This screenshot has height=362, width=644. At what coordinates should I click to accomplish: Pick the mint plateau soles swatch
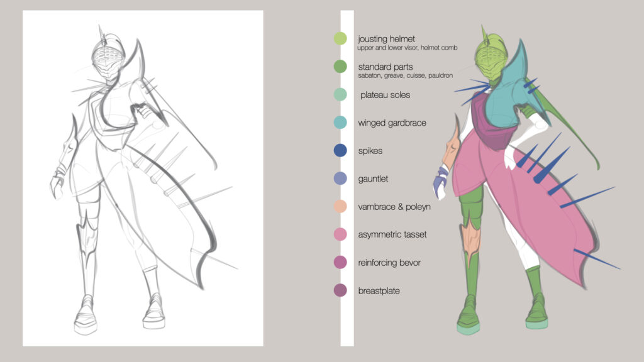(340, 95)
